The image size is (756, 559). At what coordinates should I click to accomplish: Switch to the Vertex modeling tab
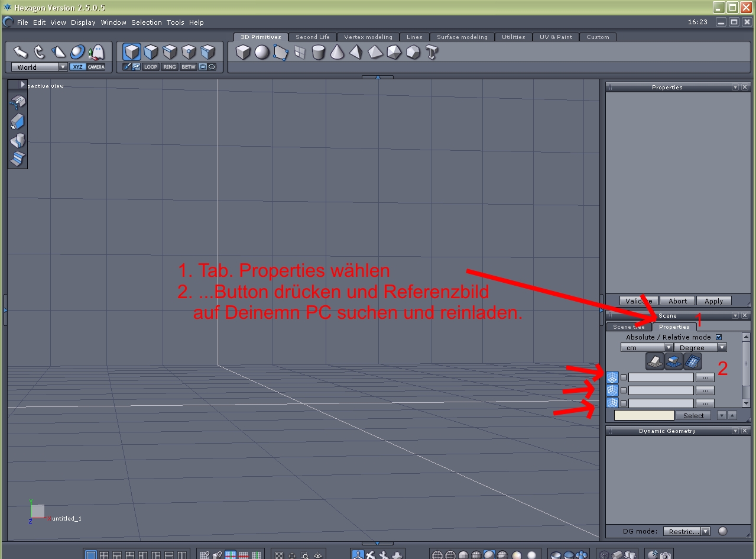(368, 37)
